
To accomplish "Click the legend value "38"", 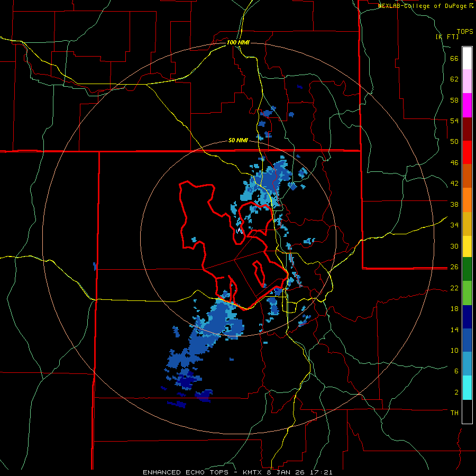I will coord(454,204).
